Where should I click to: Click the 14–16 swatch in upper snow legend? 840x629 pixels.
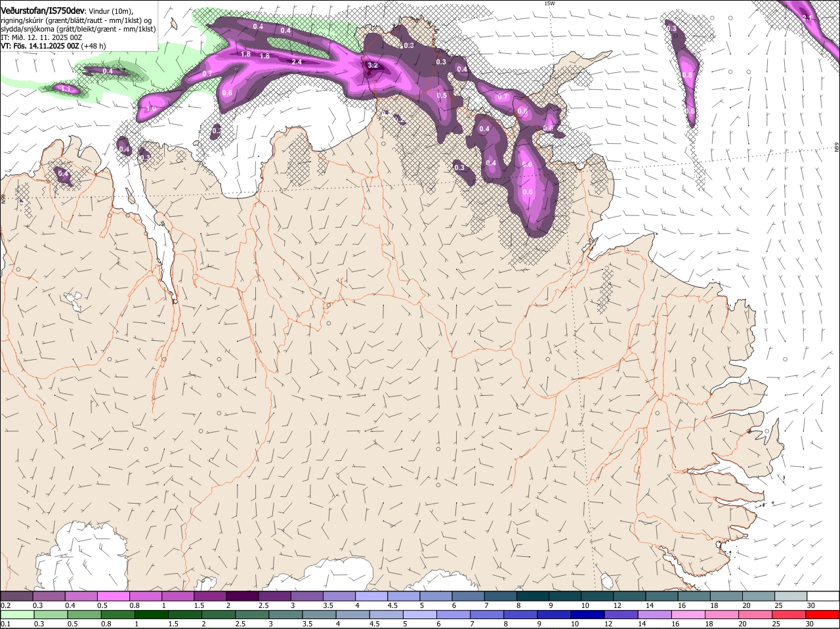click(x=661, y=596)
